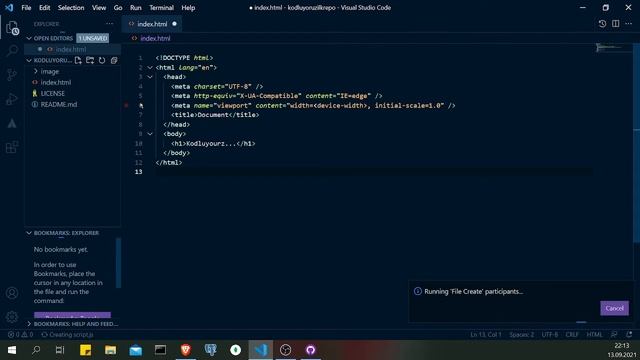
Task: Click the New Folder icon in explorer
Action: coord(90,60)
